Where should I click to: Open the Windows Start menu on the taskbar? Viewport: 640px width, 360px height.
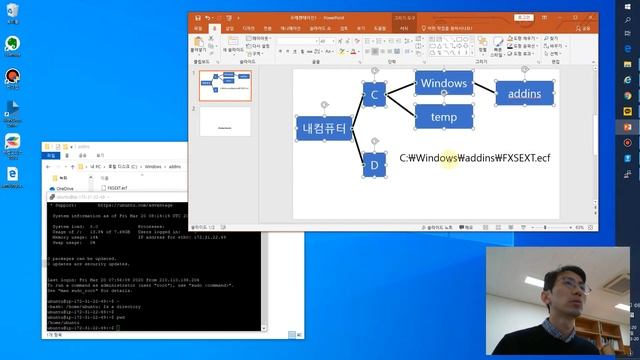[628, 7]
